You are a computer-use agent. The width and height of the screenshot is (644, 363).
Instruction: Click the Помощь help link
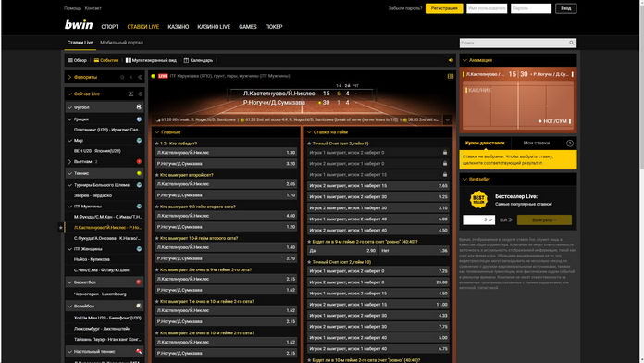[73, 8]
